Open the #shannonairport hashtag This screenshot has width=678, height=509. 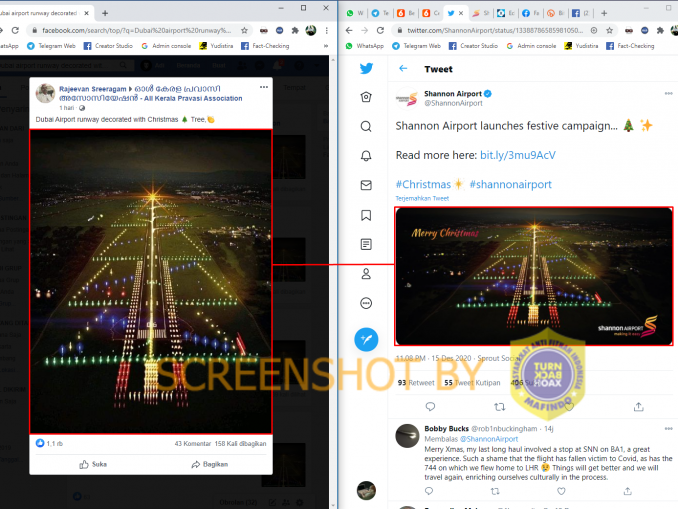pos(510,185)
